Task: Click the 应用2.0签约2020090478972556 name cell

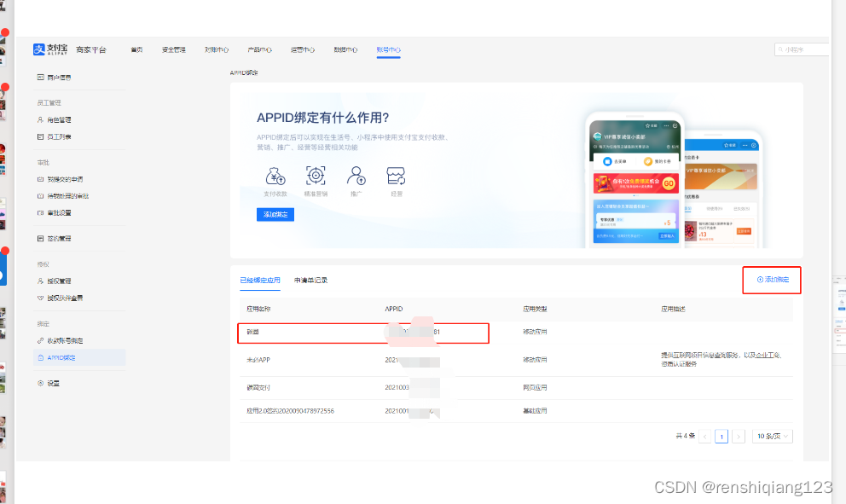Action: 290,411
